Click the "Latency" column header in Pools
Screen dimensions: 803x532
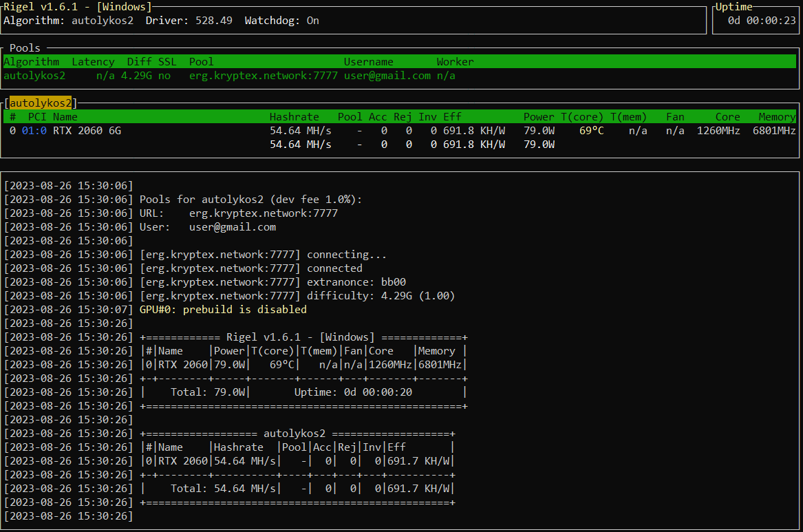(x=93, y=62)
